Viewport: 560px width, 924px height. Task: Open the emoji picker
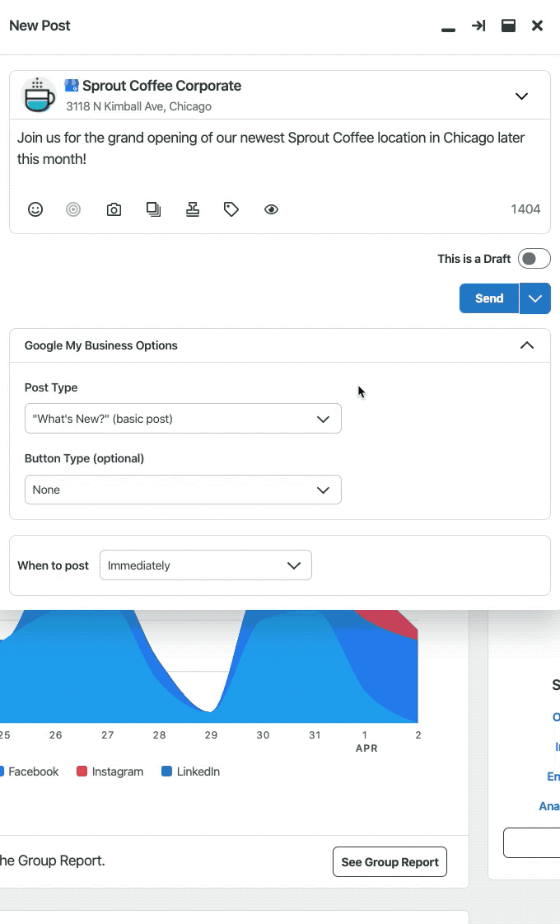35,209
